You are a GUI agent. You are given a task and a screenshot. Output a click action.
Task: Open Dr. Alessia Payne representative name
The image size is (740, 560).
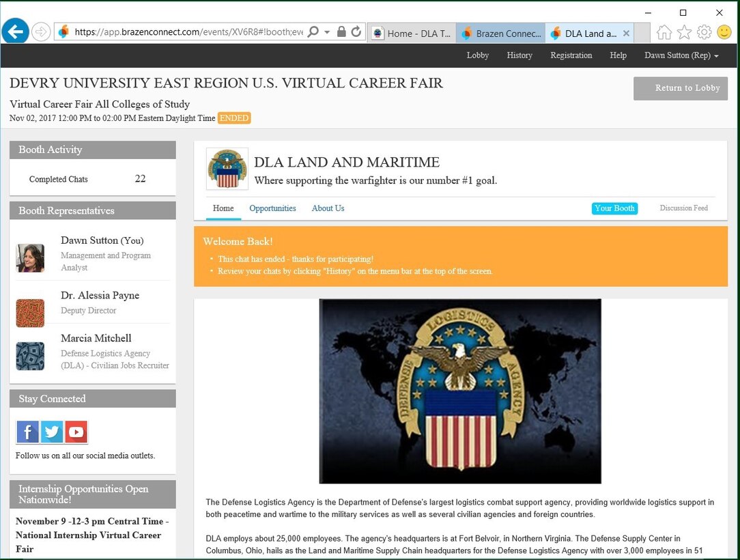(x=100, y=295)
